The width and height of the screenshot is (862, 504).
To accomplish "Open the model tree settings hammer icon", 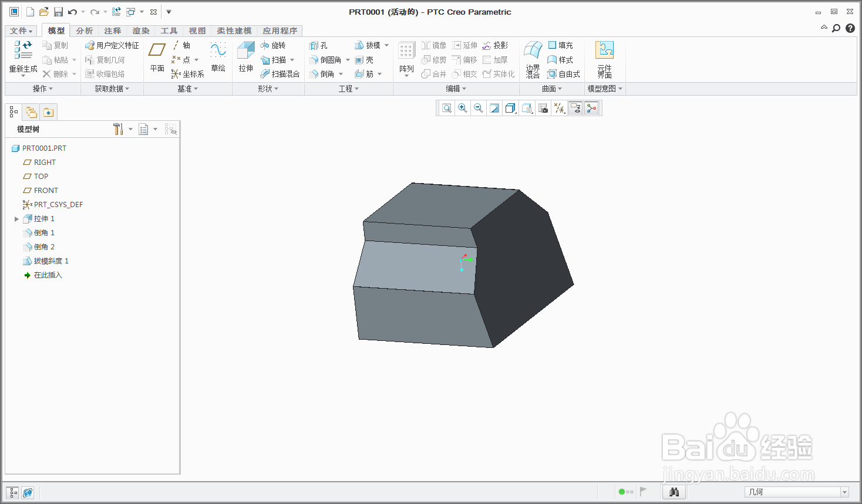I will (x=118, y=129).
